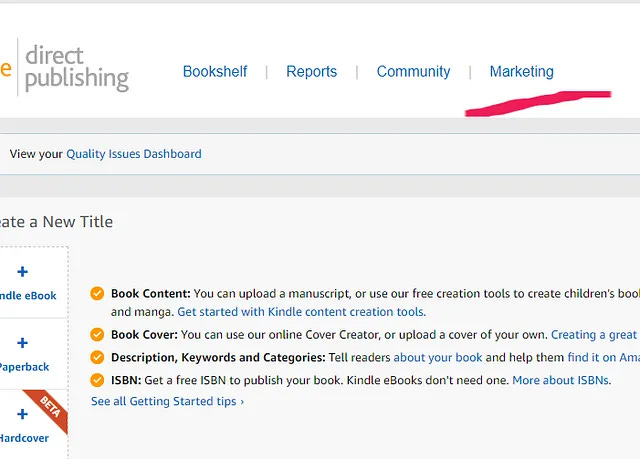This screenshot has width=640, height=459.
Task: Create a new Paperback title
Action: click(x=24, y=367)
